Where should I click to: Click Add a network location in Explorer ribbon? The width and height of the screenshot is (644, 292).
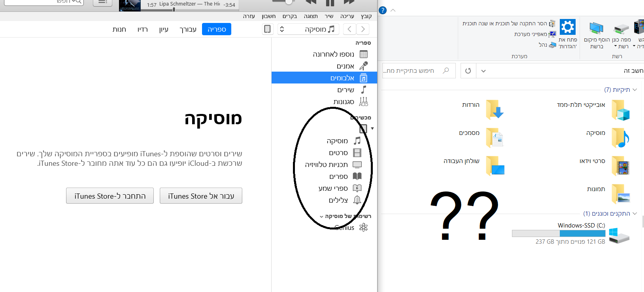[x=597, y=35]
